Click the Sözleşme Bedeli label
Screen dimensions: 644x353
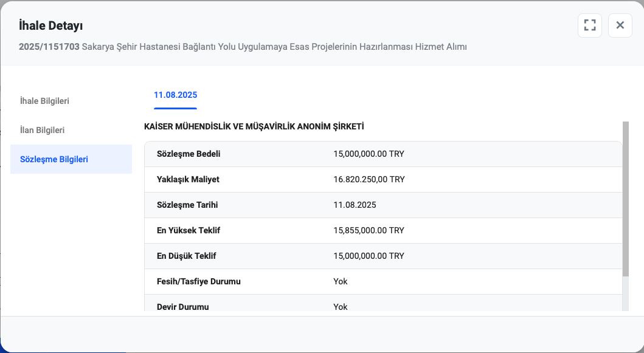[189, 154]
